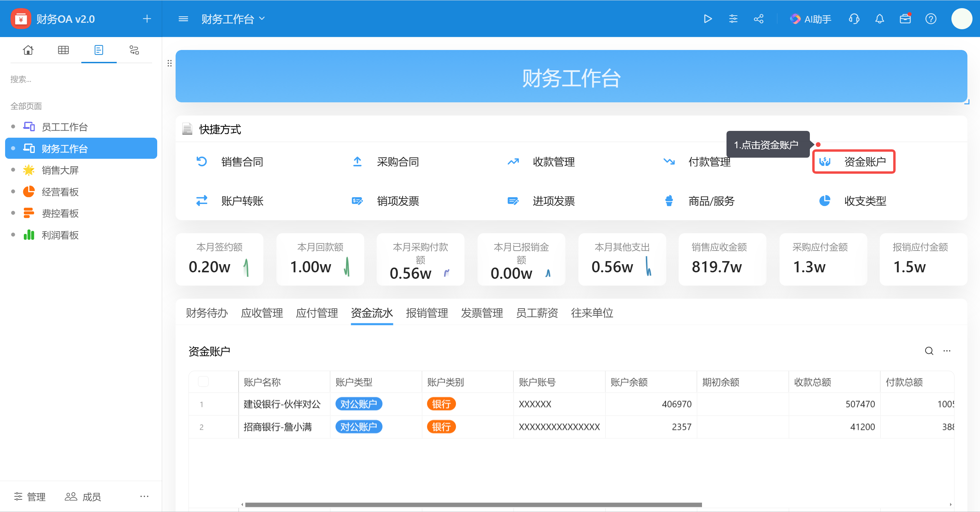Switch to the home sidebar tab
The image size is (980, 512).
[28, 50]
